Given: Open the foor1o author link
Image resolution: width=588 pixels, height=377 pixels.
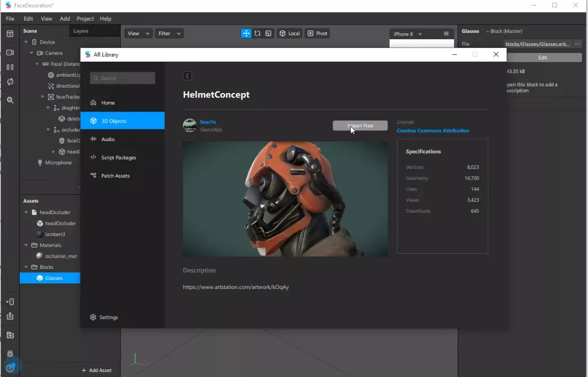Looking at the screenshot, I should (208, 122).
